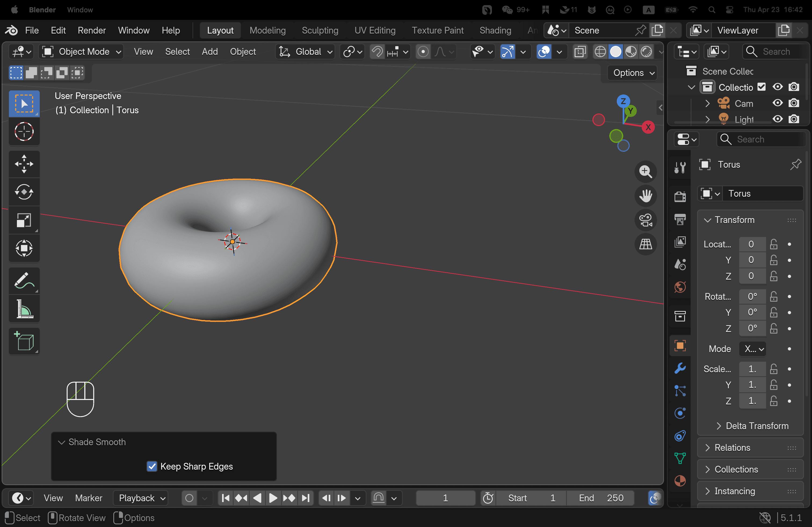Image resolution: width=812 pixels, height=527 pixels.
Task: Select the 3D Cursor tool
Action: [x=24, y=131]
